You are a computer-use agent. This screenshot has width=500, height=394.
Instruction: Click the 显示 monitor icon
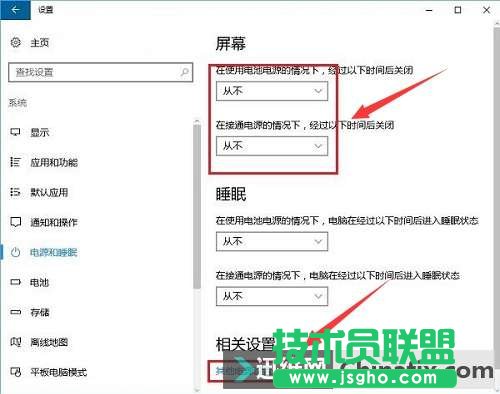coord(15,132)
